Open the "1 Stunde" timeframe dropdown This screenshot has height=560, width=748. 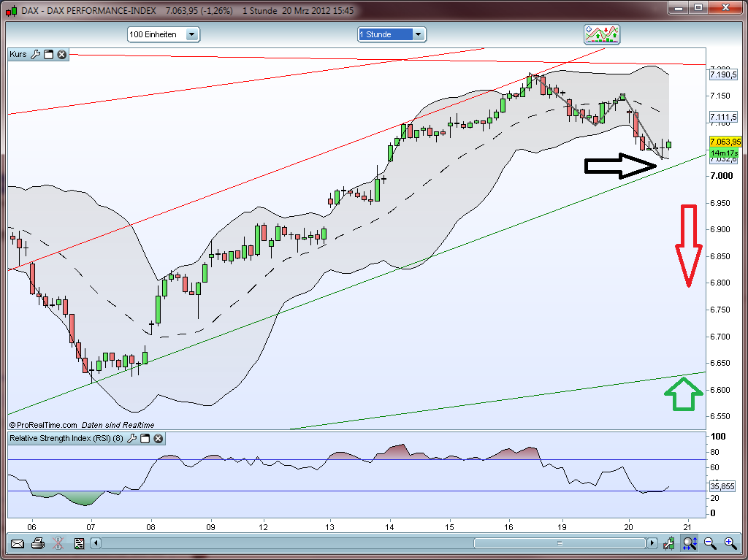(418, 34)
